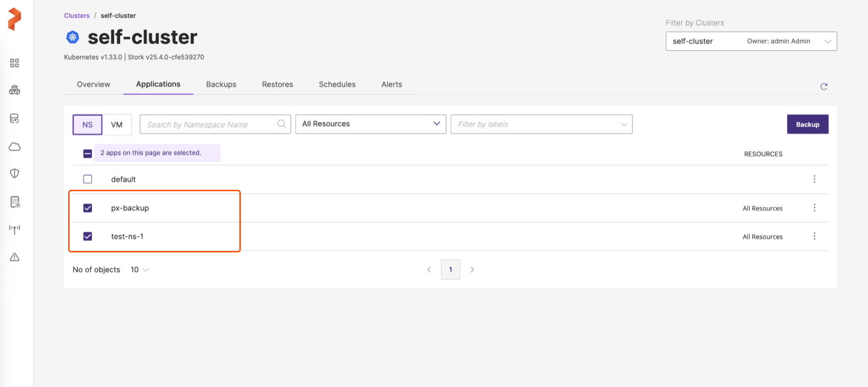Uncheck the test-ns-1 namespace checkbox
Screen dimensions: 868x387
click(88, 237)
